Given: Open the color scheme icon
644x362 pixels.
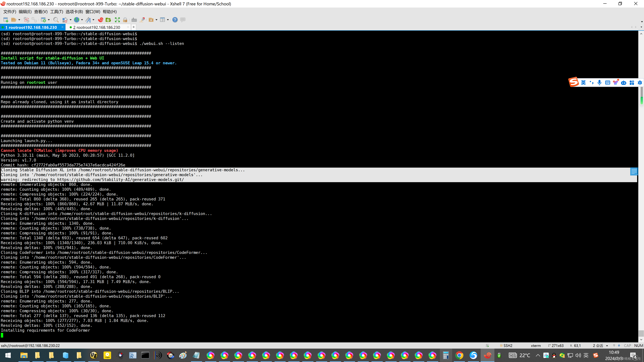Looking at the screenshot, I should tap(65, 20).
